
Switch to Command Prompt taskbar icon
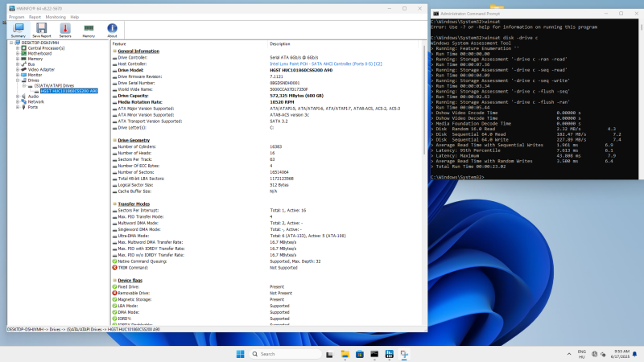374,354
